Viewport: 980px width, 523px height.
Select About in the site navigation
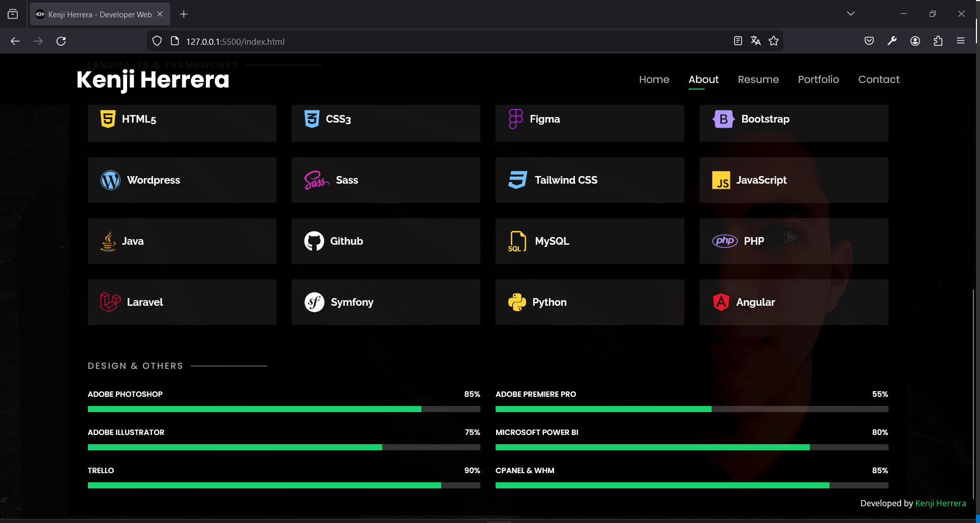point(703,79)
